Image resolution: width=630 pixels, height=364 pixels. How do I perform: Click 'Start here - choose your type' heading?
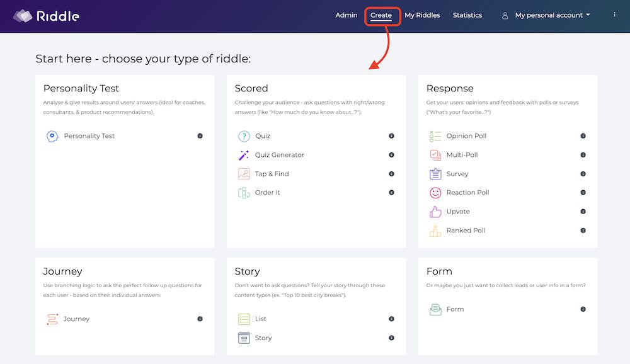coord(143,59)
